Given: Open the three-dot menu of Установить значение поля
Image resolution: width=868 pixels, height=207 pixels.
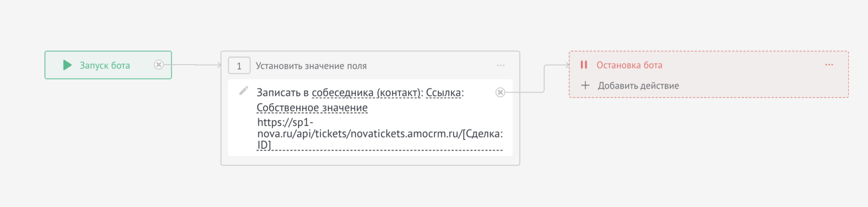Looking at the screenshot, I should pos(501,65).
